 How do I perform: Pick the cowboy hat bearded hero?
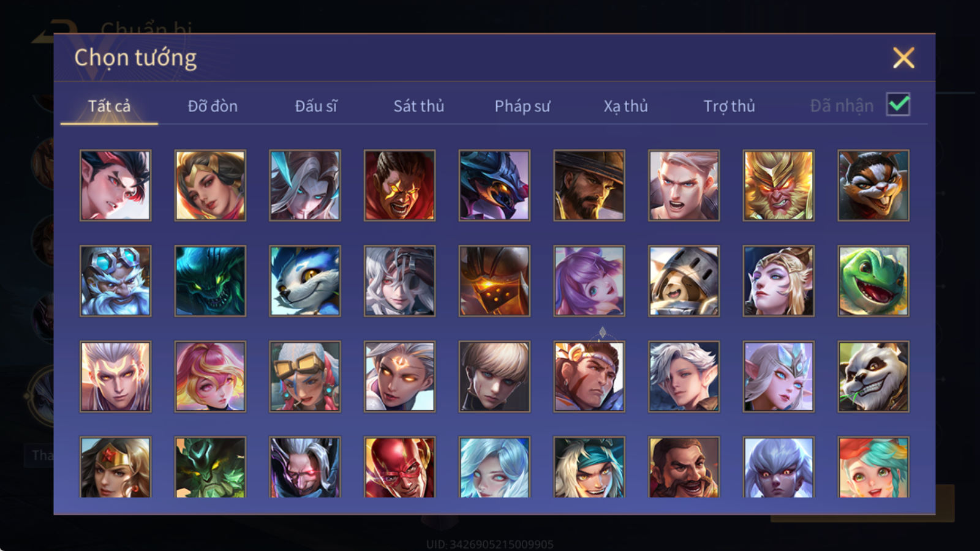click(589, 186)
